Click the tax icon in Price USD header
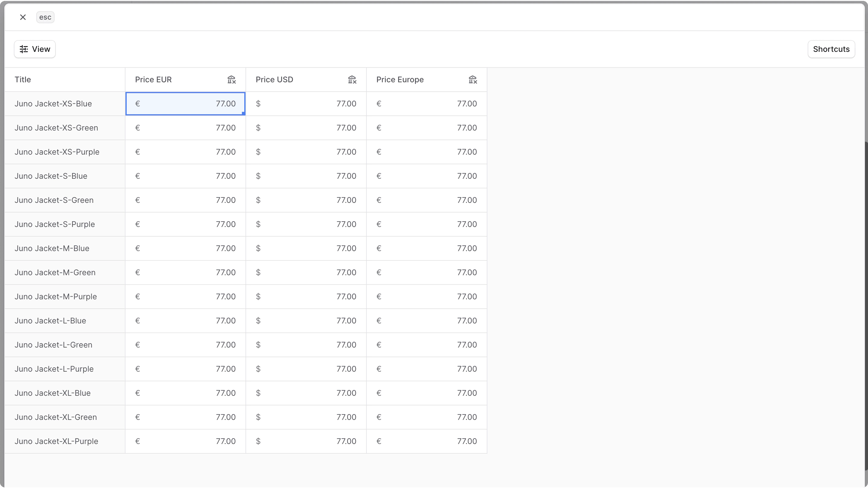Screen dimensions: 868x488 point(352,80)
